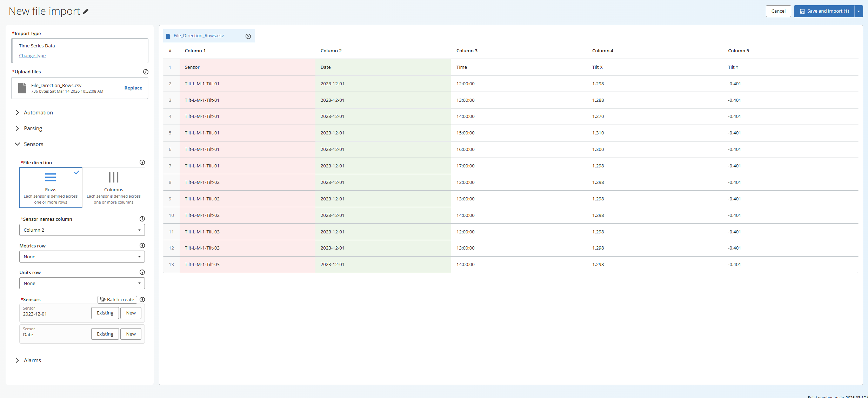868x398 pixels.
Task: Click the Sensor names column info icon
Action: 142,219
